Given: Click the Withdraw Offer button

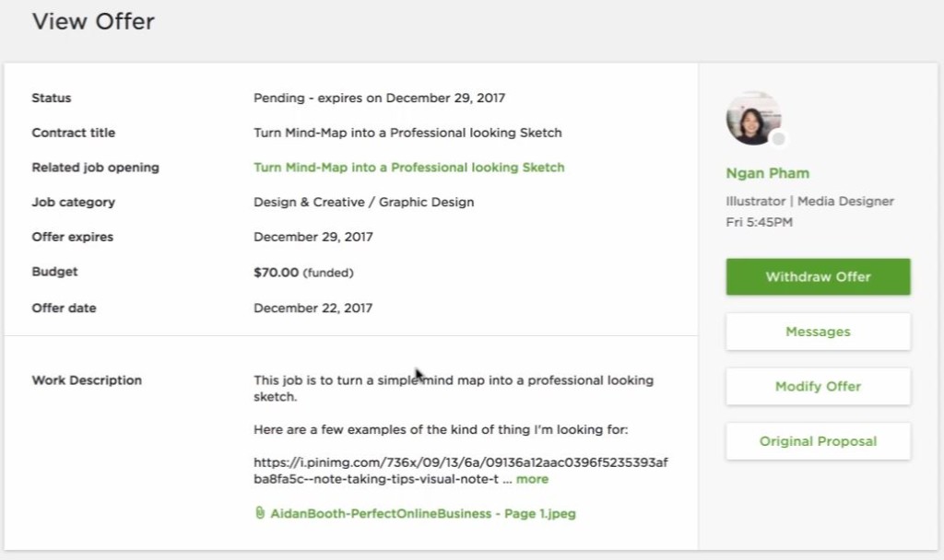Looking at the screenshot, I should coord(819,276).
